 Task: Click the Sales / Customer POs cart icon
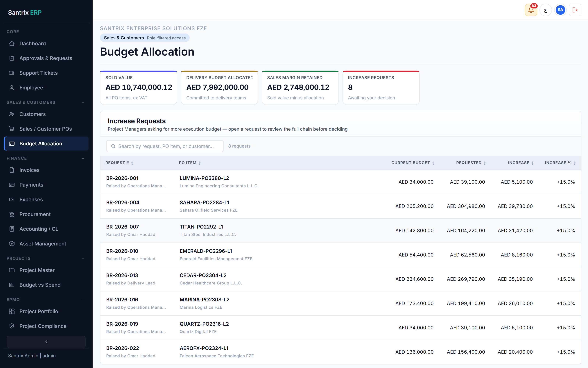tap(12, 129)
